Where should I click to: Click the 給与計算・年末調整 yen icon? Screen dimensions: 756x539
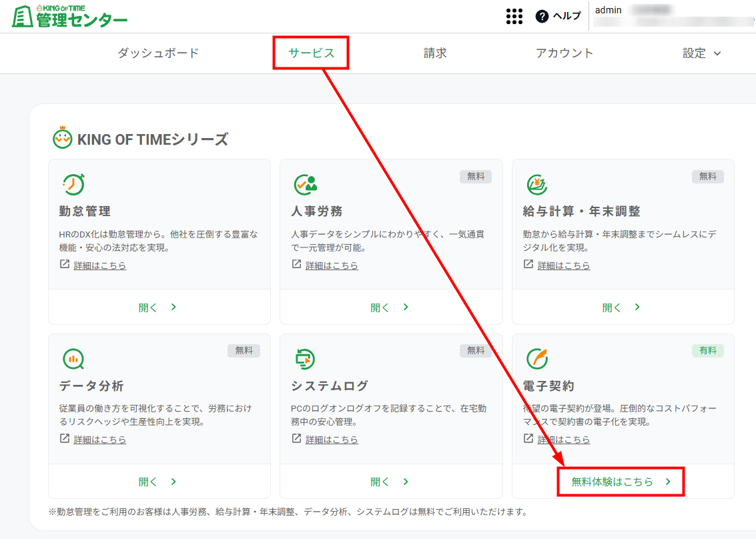tap(536, 185)
